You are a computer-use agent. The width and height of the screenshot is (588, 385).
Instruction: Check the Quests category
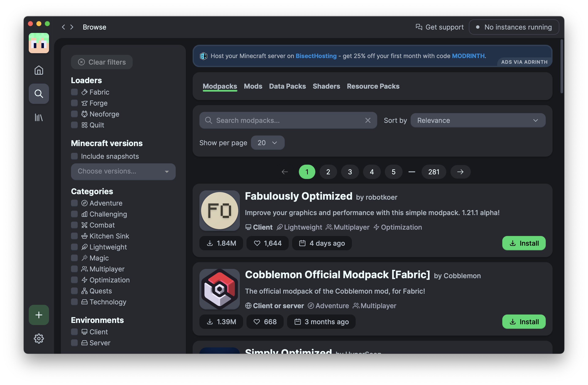coord(74,291)
